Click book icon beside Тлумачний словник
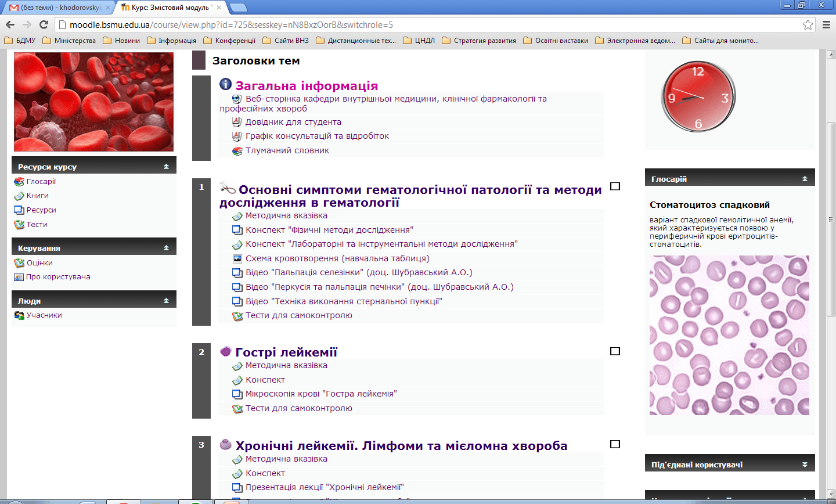This screenshot has width=836, height=504. coord(237,151)
